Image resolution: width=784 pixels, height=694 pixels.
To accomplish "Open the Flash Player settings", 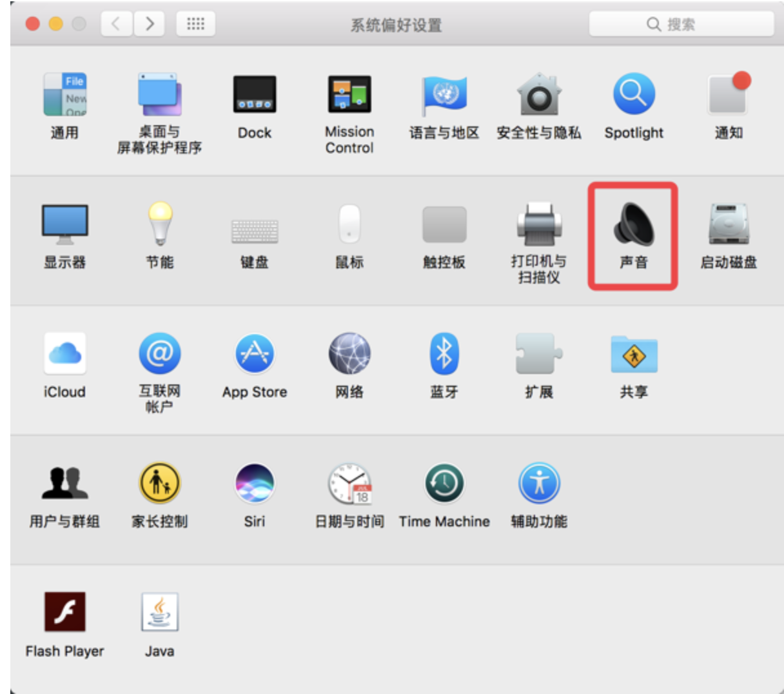I will pos(64,613).
